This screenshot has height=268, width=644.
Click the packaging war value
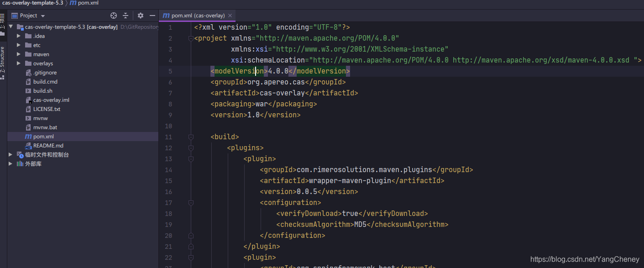pyautogui.click(x=262, y=104)
